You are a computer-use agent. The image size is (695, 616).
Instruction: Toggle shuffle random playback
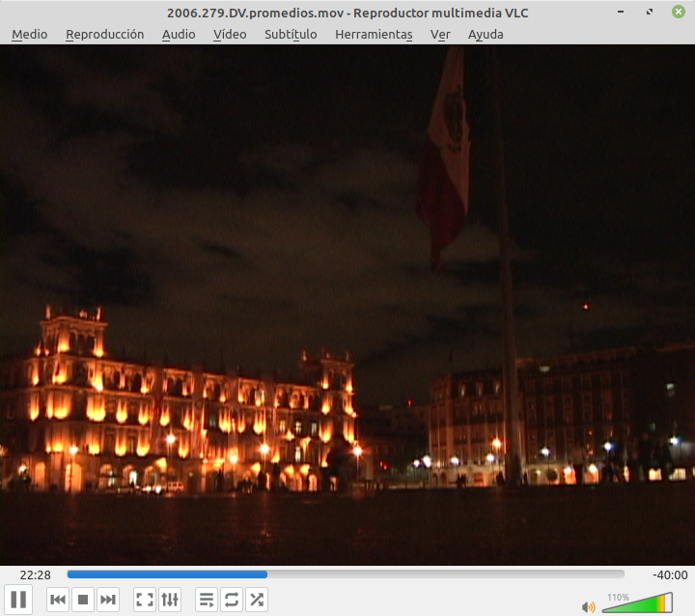[257, 600]
